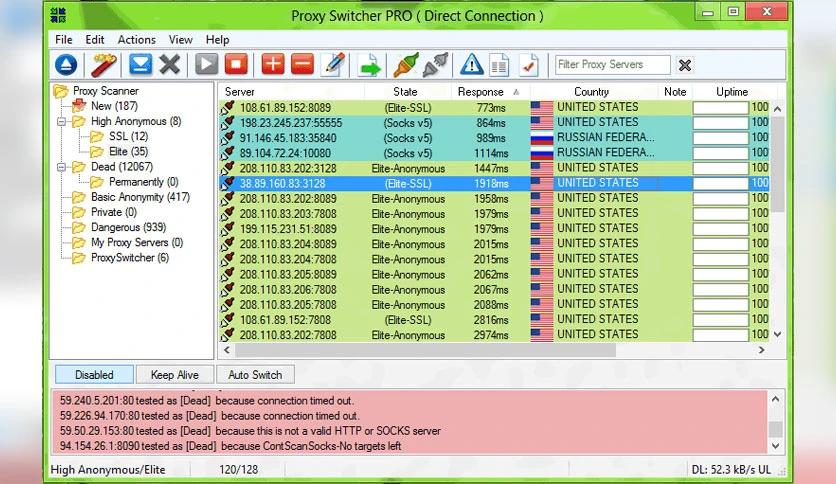Viewport: 836px width, 484px height.
Task: Open the View menu
Action: 181,40
